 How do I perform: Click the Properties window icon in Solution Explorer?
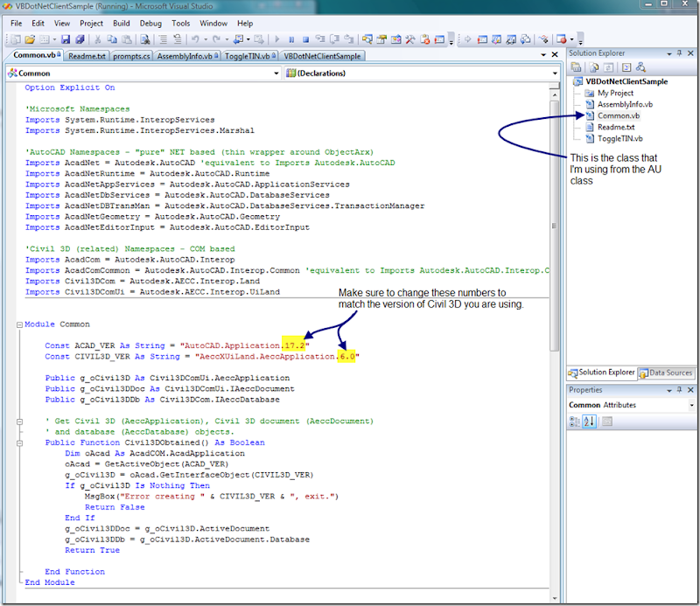click(x=577, y=66)
